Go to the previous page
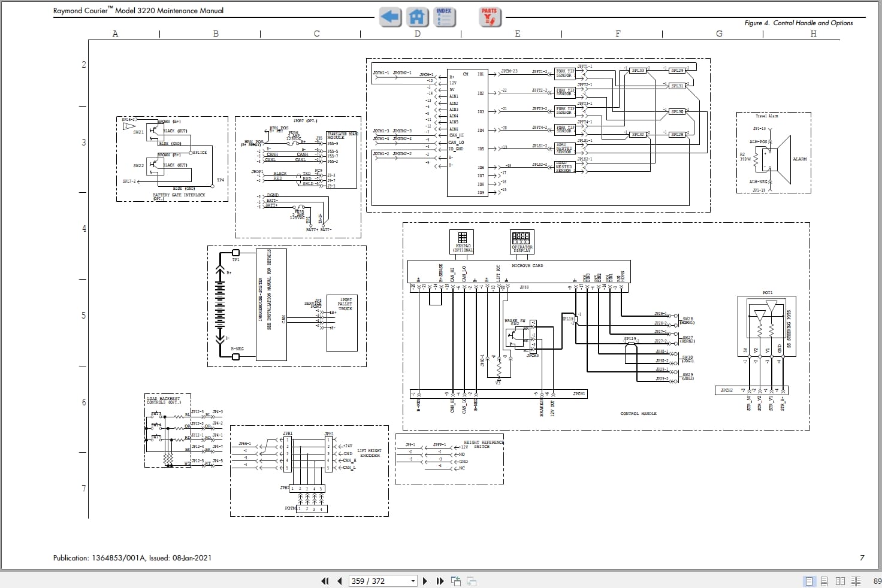Screen dimensions: 882x588 point(340,581)
